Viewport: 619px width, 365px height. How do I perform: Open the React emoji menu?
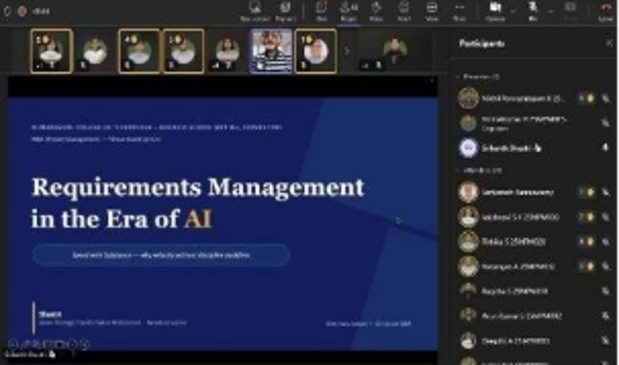pos(403,11)
